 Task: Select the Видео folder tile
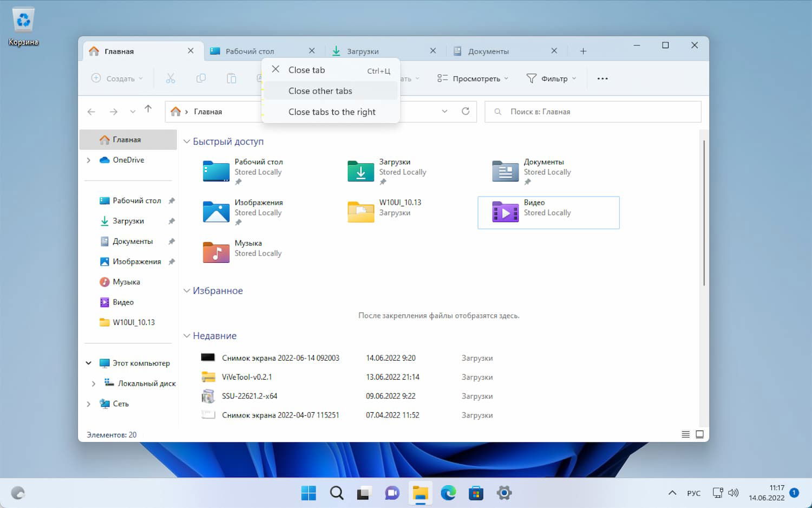(x=548, y=212)
